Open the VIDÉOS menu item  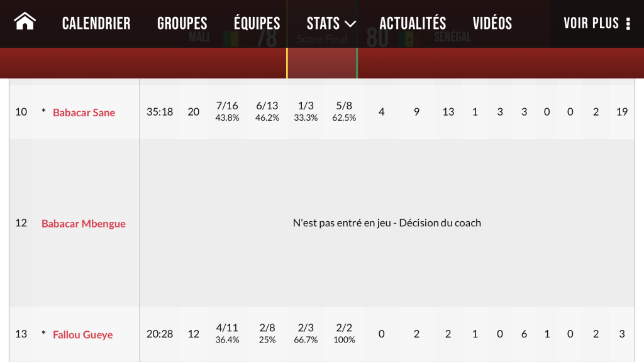tap(492, 23)
